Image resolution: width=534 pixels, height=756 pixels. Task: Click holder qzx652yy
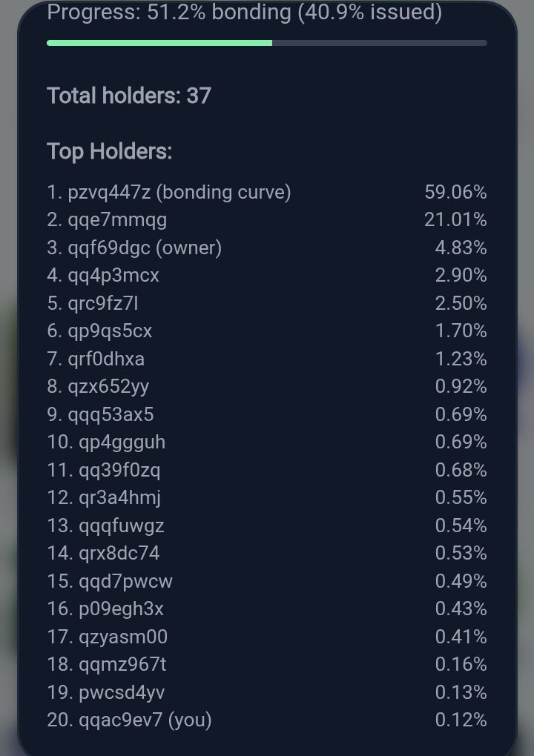click(267, 387)
